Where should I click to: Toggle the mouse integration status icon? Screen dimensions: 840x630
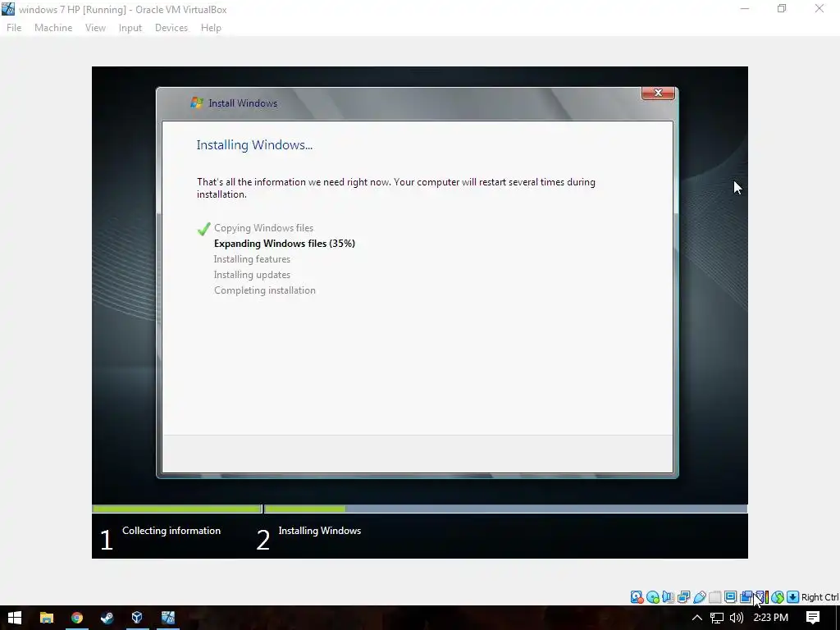click(778, 597)
